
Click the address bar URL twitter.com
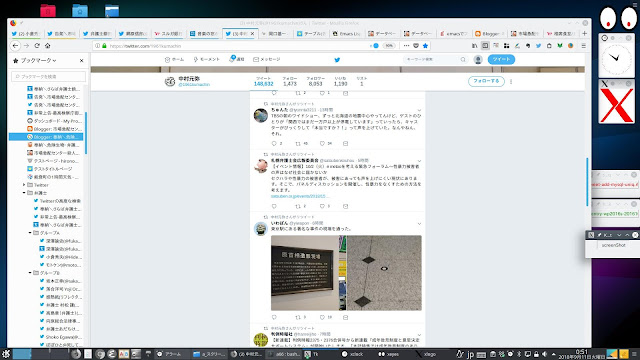(145, 46)
